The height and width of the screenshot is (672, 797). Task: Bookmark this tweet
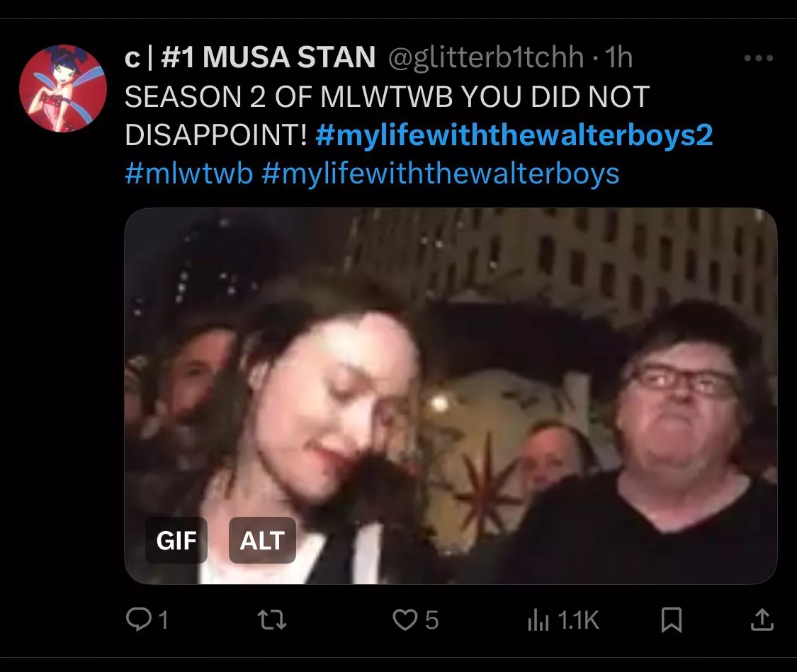(x=671, y=621)
